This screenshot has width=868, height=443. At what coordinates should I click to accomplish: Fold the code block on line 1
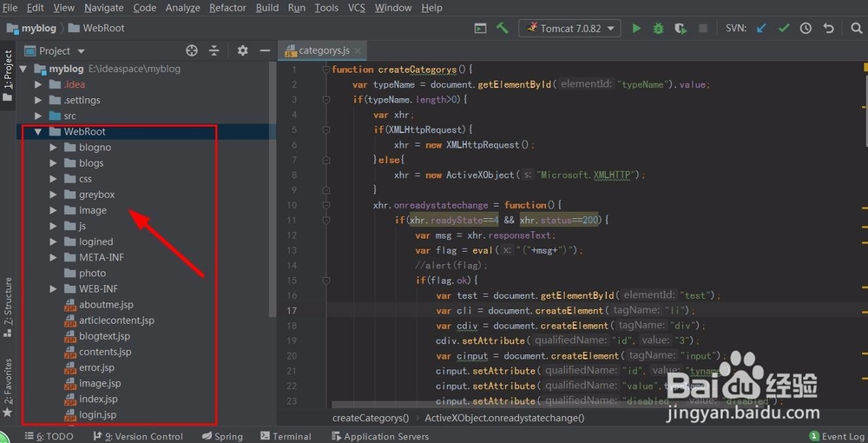[326, 69]
